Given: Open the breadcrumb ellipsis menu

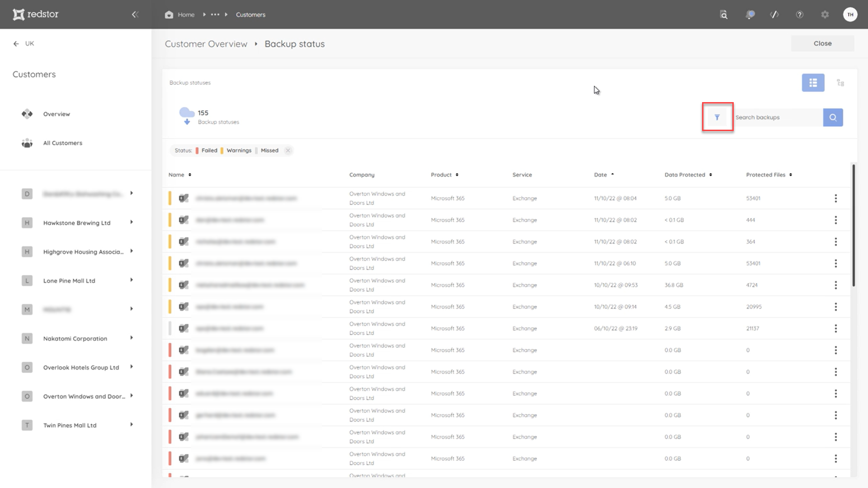Looking at the screenshot, I should (x=215, y=14).
